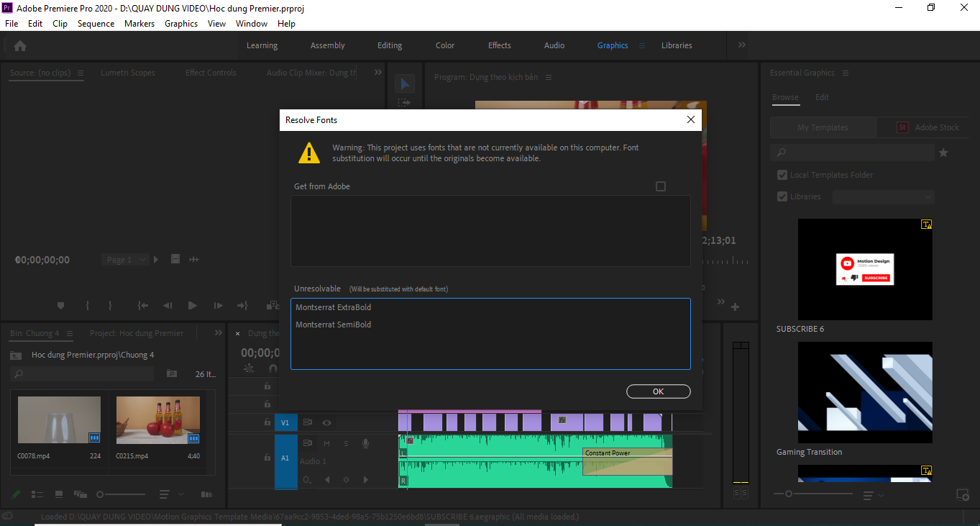Switch bin to List view

[37, 494]
